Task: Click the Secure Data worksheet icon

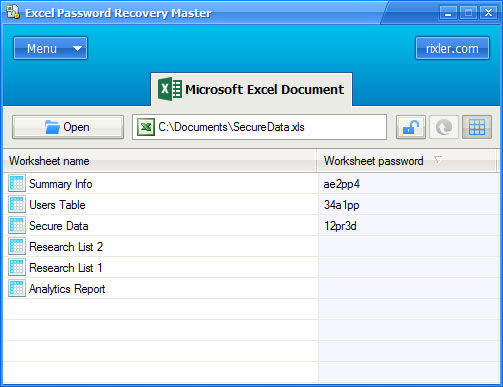Action: tap(17, 226)
